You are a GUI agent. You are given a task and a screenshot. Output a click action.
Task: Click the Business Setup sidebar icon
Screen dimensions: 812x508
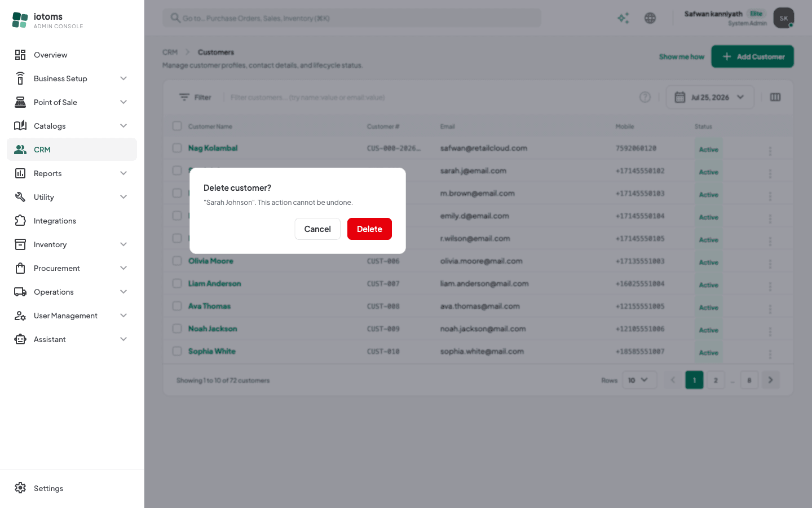click(20, 78)
